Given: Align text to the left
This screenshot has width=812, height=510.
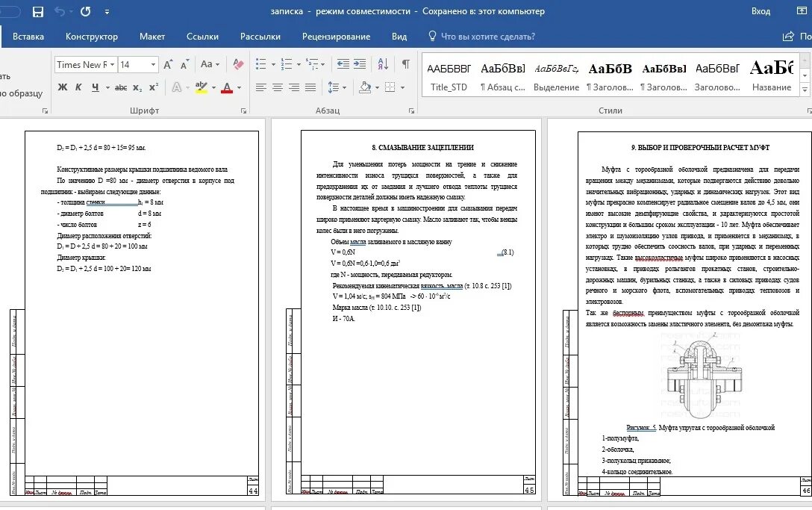Looking at the screenshot, I should (x=261, y=87).
